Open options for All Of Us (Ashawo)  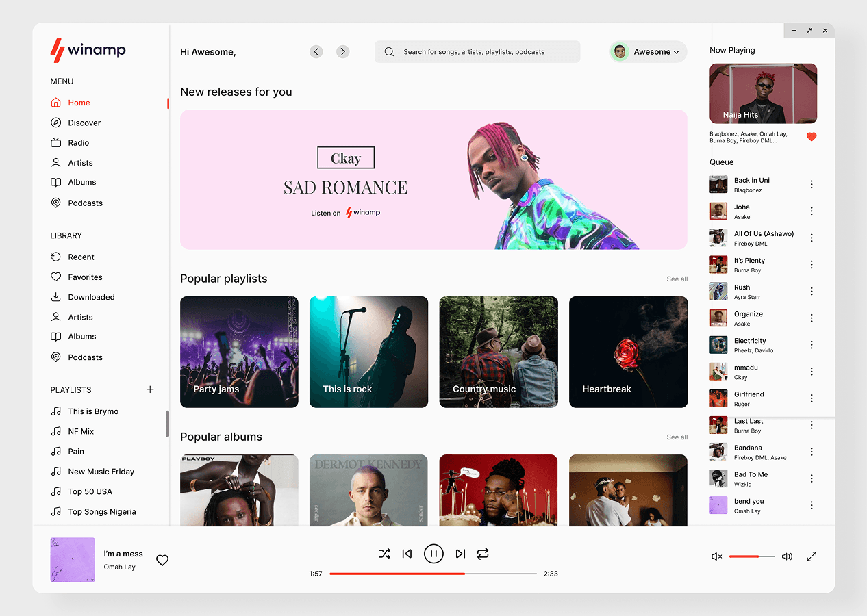pos(812,238)
